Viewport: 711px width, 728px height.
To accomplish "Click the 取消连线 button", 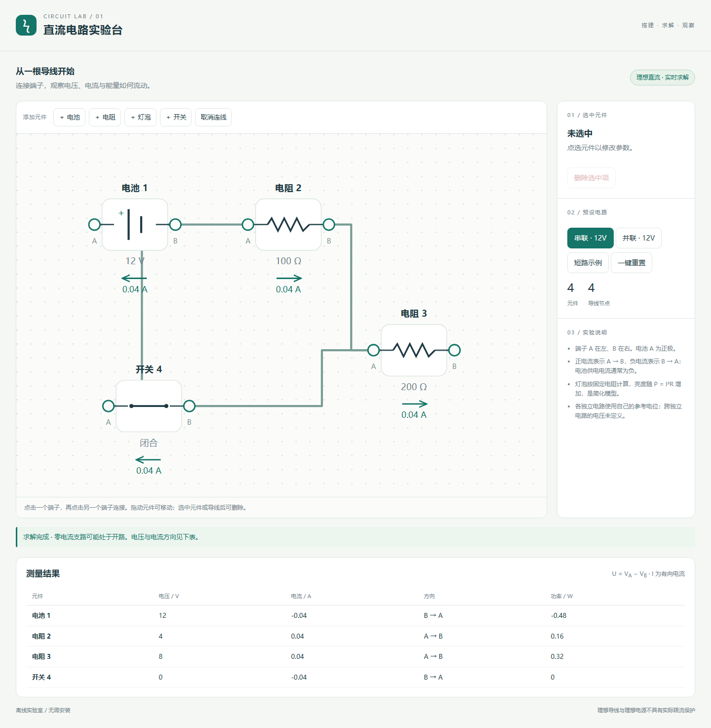I will coord(213,117).
